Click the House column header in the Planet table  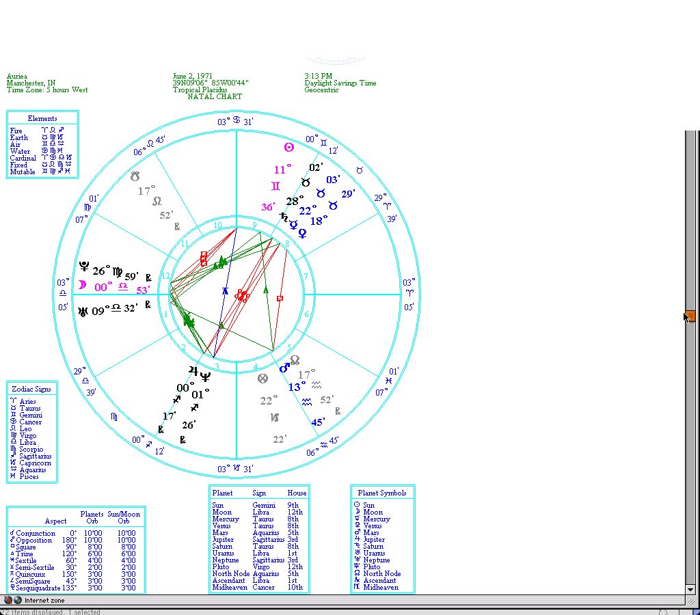click(x=297, y=493)
